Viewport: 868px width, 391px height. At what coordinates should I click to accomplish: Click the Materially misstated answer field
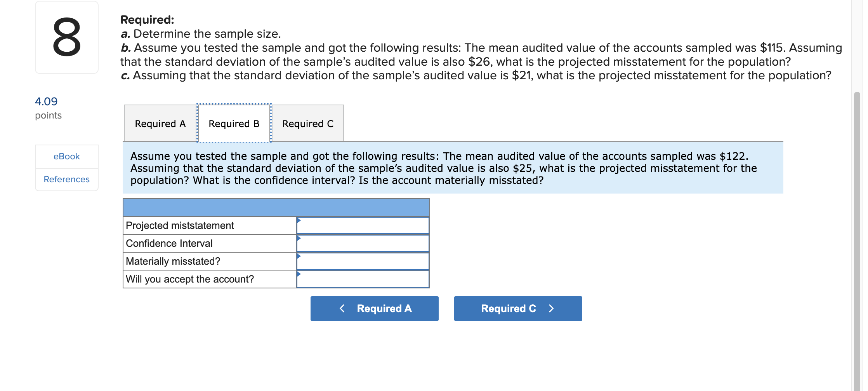tap(363, 261)
